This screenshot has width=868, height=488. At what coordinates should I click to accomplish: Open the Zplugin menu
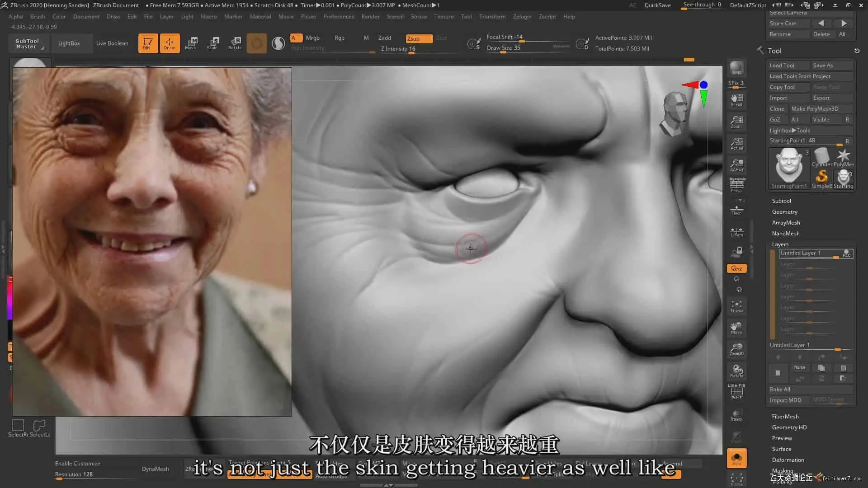pyautogui.click(x=522, y=17)
